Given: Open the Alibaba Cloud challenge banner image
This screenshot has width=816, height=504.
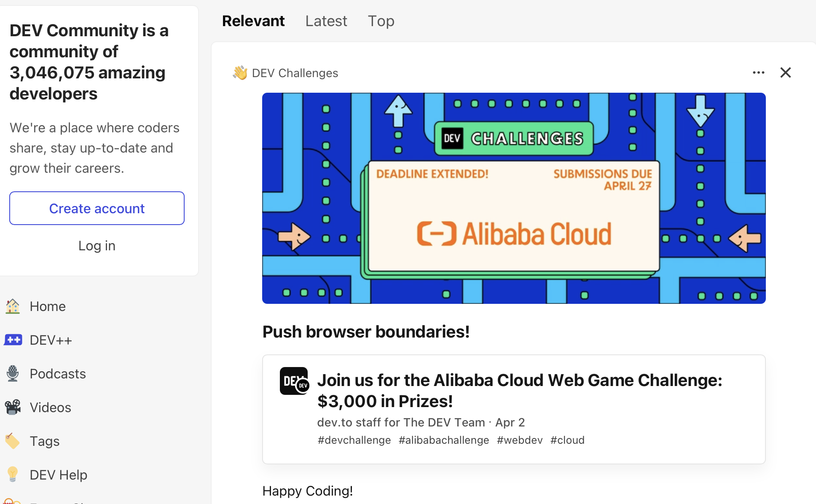Looking at the screenshot, I should 514,198.
